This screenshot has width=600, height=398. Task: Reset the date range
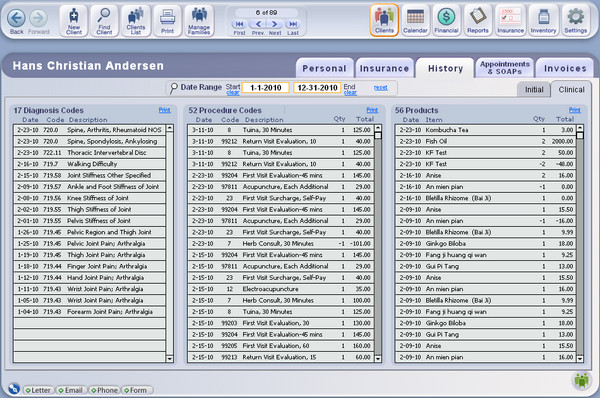pyautogui.click(x=380, y=88)
